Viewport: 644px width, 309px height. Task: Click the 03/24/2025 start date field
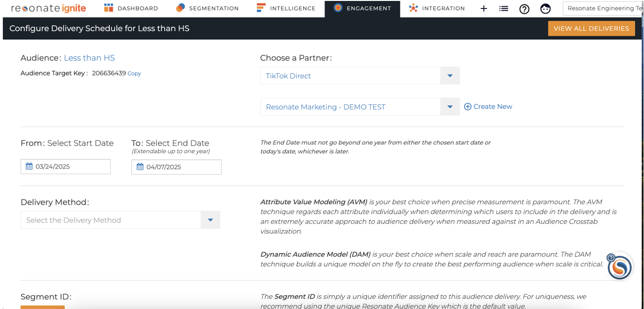pos(66,166)
